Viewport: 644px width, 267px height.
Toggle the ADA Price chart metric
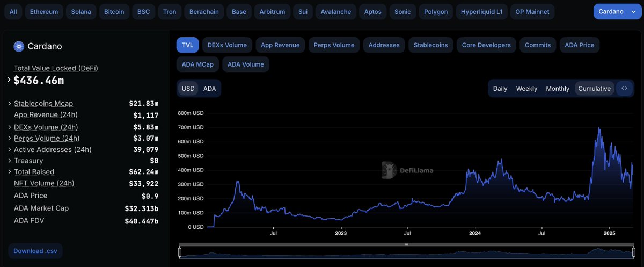click(580, 45)
